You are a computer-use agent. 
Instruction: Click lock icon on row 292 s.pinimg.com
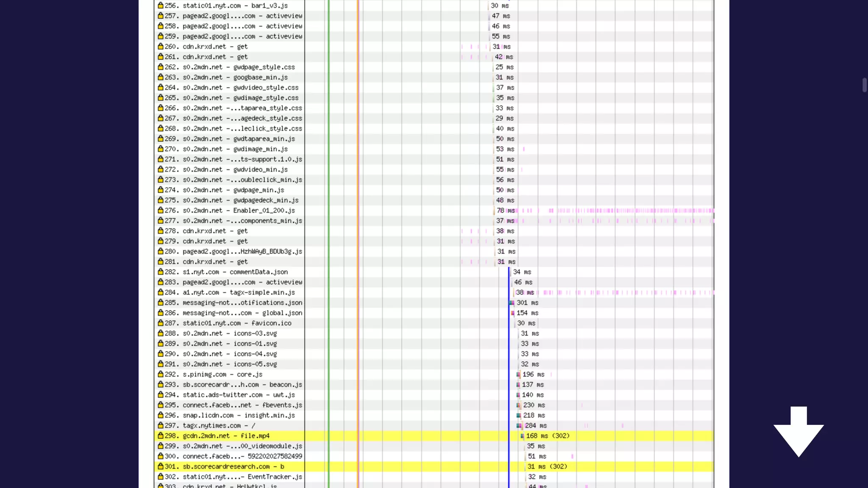(x=160, y=374)
